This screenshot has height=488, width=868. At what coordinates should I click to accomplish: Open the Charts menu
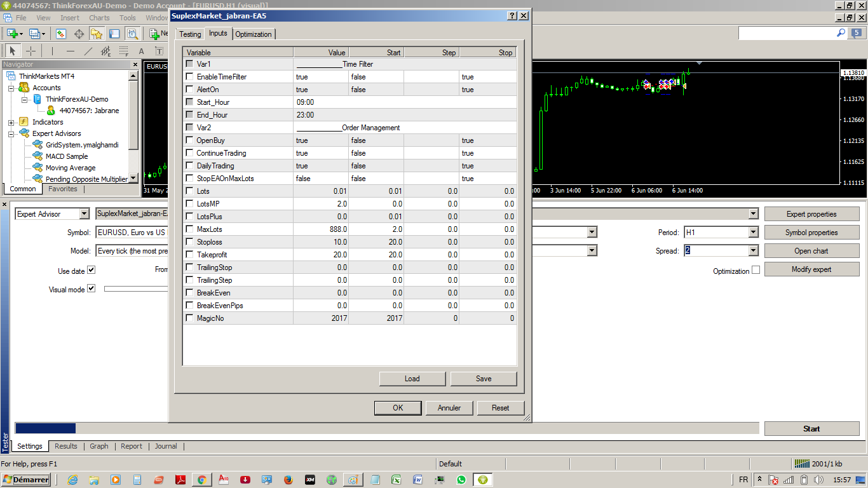[x=99, y=18]
